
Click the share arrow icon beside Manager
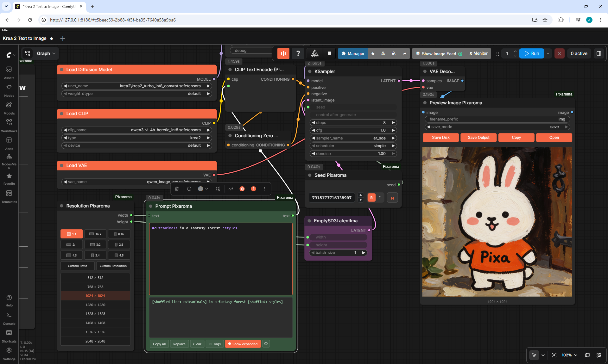tap(404, 53)
